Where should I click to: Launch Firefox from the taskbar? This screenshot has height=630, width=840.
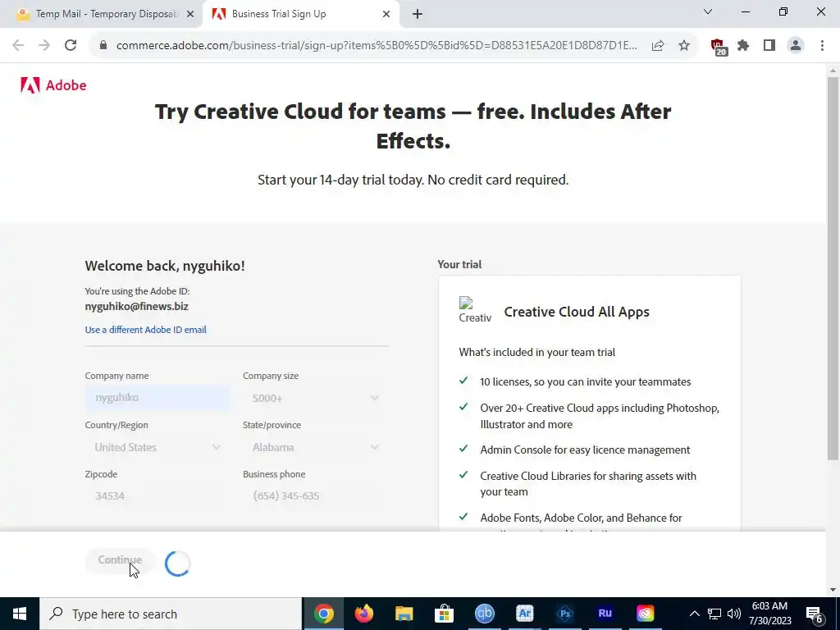click(363, 614)
